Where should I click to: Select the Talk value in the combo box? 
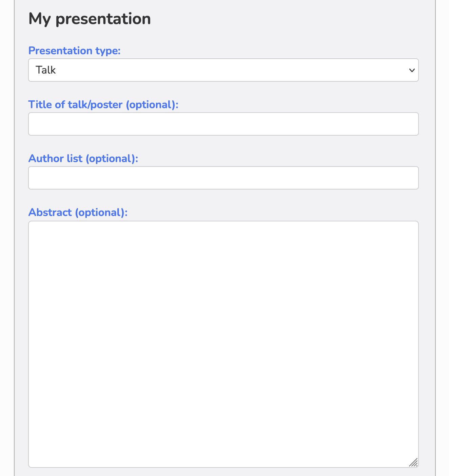click(46, 70)
